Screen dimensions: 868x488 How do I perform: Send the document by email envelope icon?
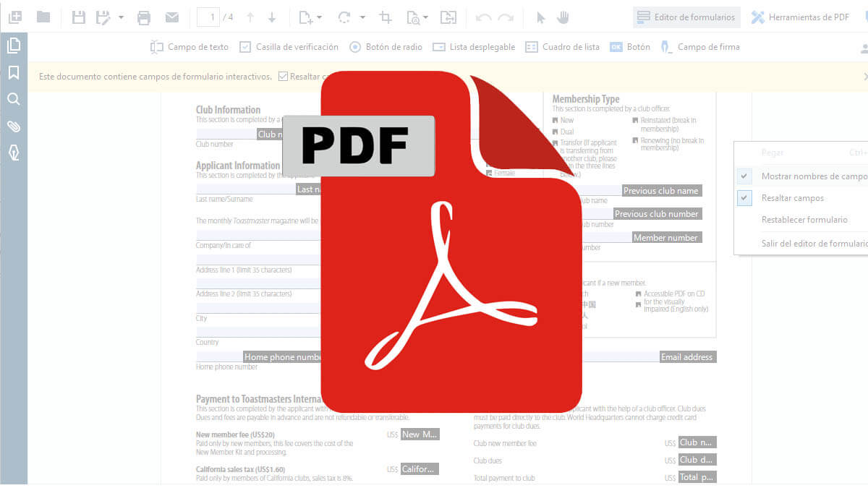171,17
